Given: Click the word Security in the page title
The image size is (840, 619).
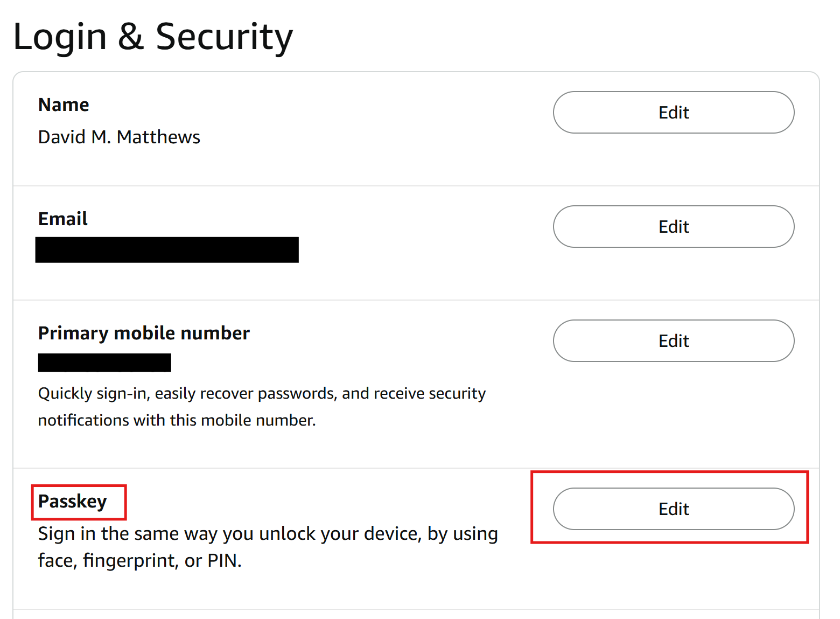Looking at the screenshot, I should click(x=224, y=38).
